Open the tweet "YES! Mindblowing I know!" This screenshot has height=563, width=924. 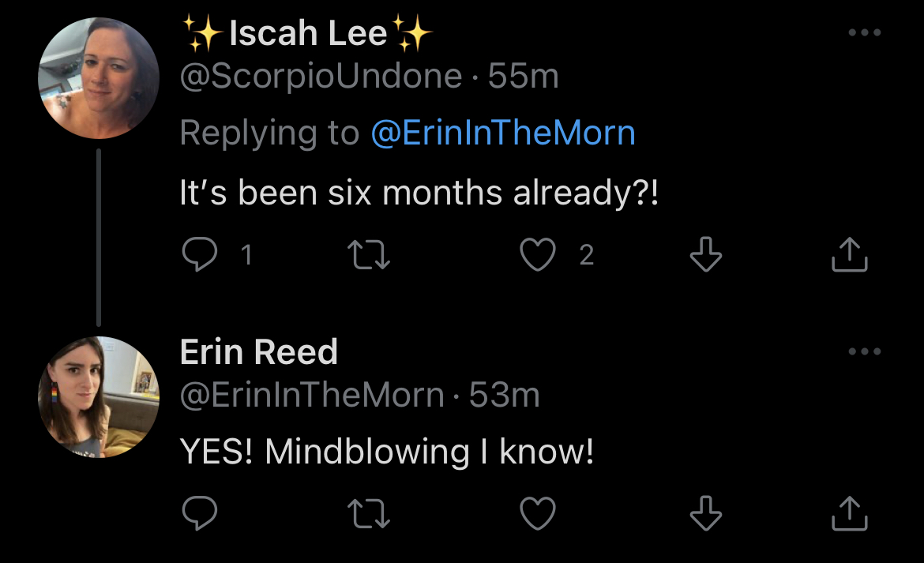click(x=386, y=452)
